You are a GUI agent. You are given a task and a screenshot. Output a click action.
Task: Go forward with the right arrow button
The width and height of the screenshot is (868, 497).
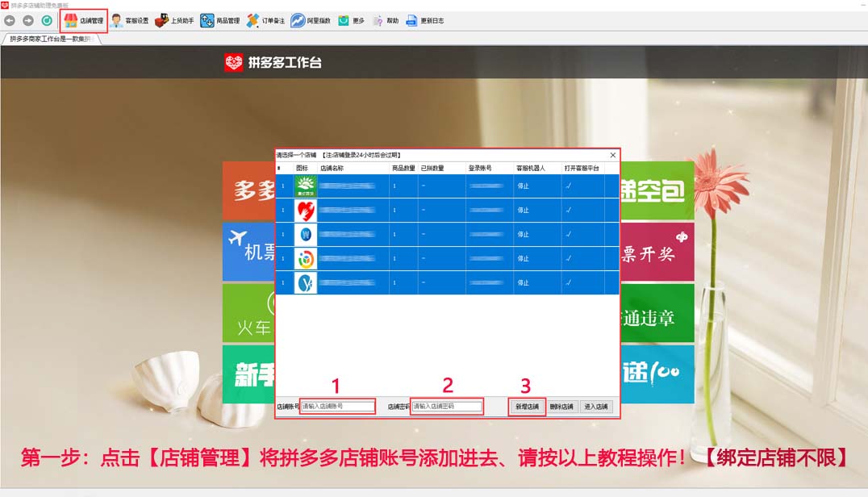pos(28,20)
